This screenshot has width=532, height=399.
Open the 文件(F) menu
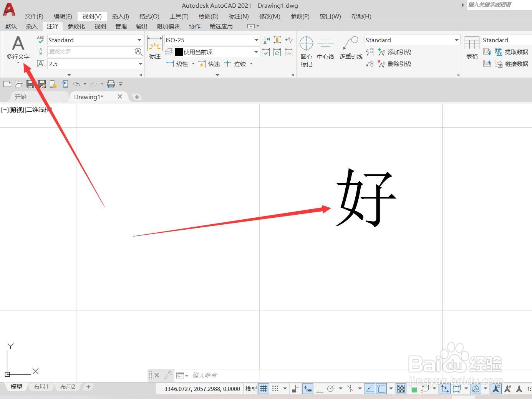(34, 16)
